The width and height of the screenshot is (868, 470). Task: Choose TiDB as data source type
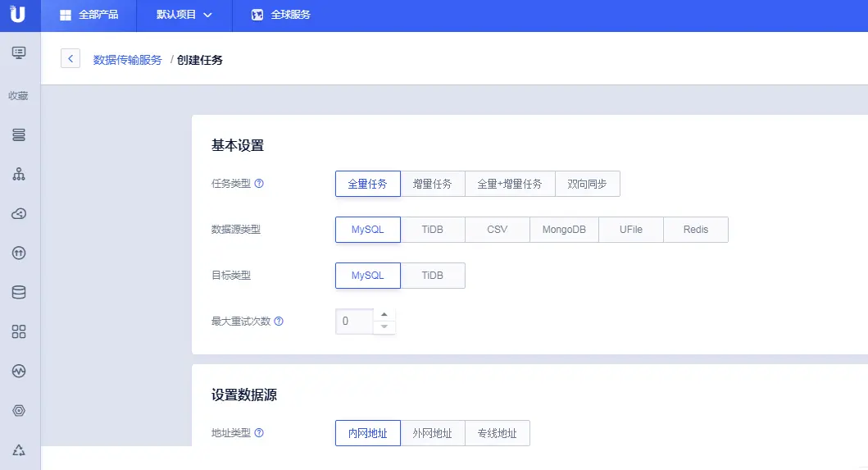coord(432,230)
